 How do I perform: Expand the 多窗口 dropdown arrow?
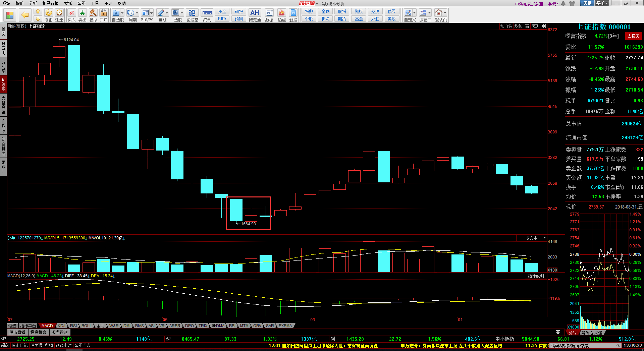430,13
